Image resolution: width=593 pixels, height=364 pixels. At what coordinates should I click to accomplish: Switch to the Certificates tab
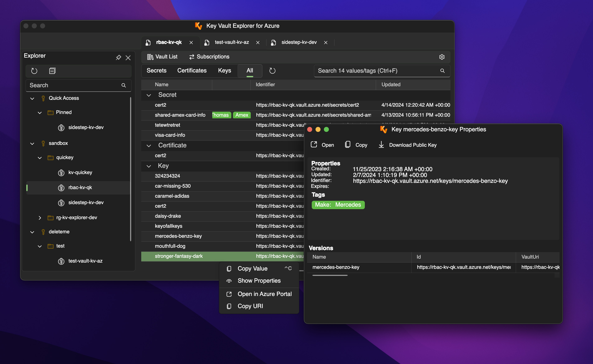(192, 71)
